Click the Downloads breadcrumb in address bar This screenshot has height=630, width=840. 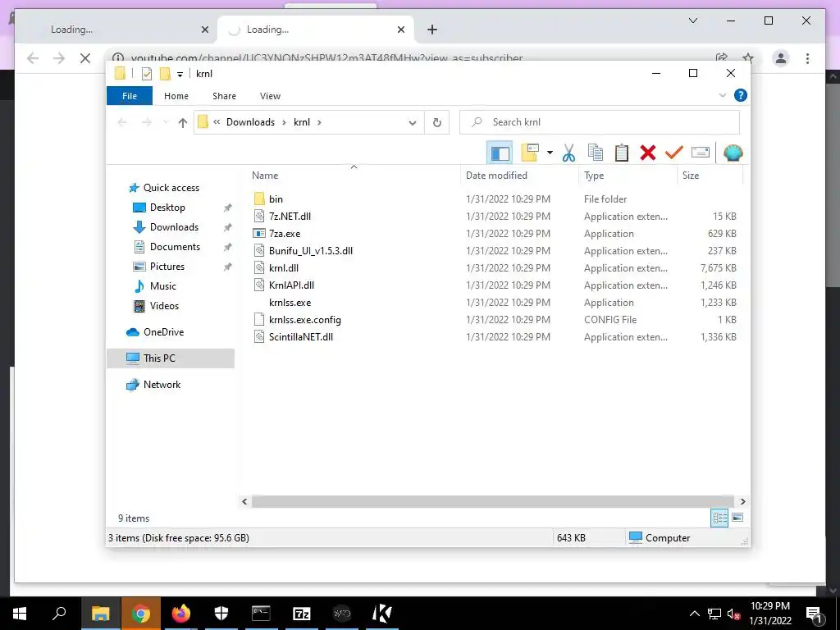(250, 122)
